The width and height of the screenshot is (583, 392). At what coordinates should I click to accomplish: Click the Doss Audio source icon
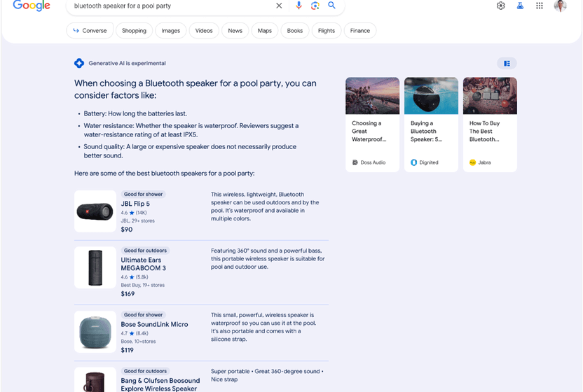pos(355,162)
